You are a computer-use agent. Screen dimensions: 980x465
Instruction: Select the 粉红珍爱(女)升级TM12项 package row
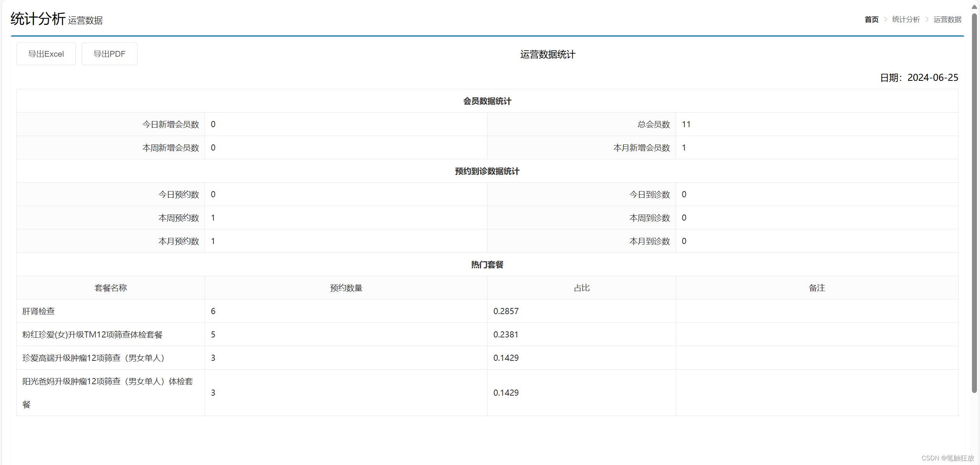[x=92, y=335]
